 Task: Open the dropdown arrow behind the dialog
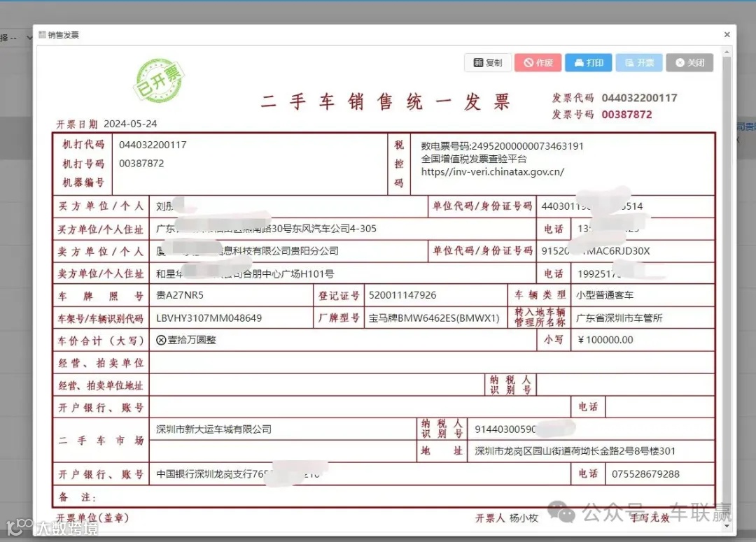29,38
